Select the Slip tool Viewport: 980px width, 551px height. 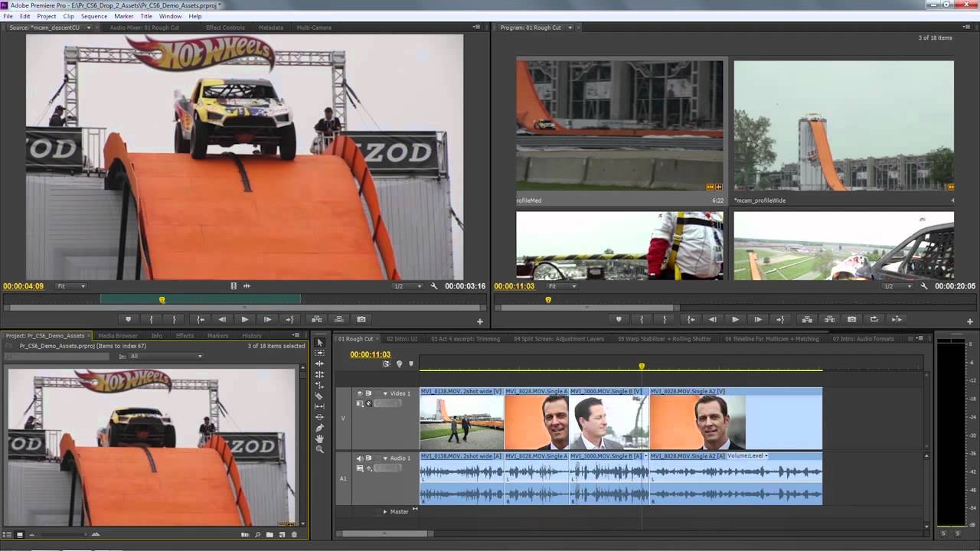click(x=320, y=406)
